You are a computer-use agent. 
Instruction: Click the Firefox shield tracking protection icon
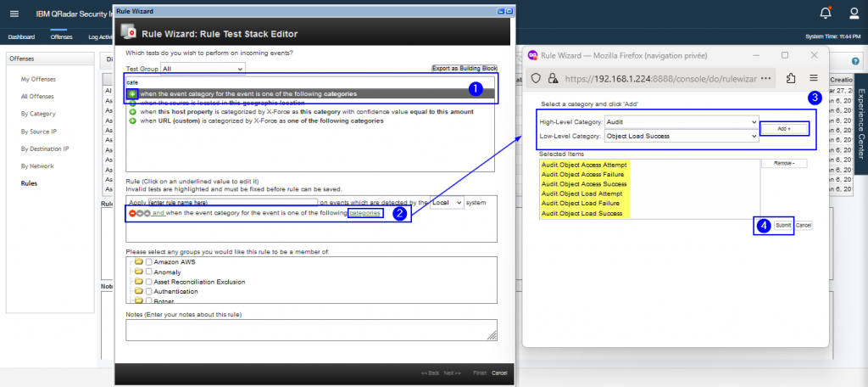click(x=537, y=79)
